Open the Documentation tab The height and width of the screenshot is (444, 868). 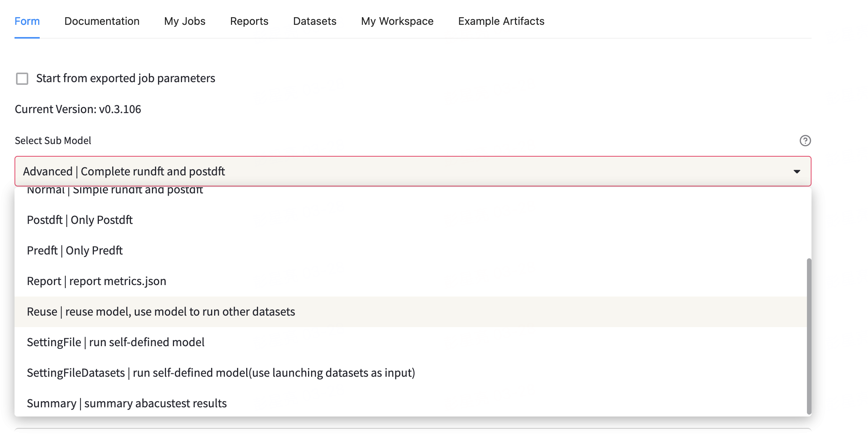pos(102,21)
